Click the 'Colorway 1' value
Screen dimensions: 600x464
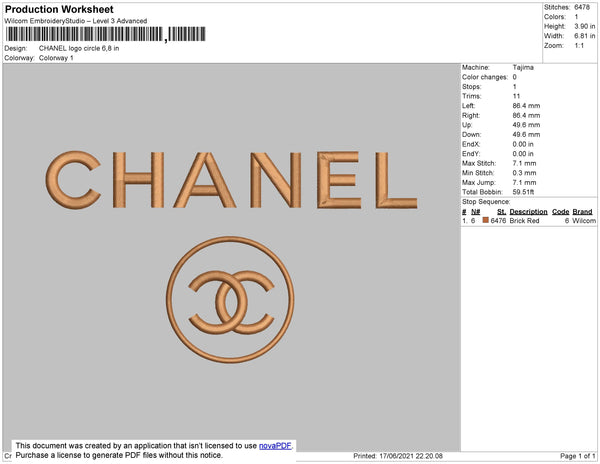56,58
